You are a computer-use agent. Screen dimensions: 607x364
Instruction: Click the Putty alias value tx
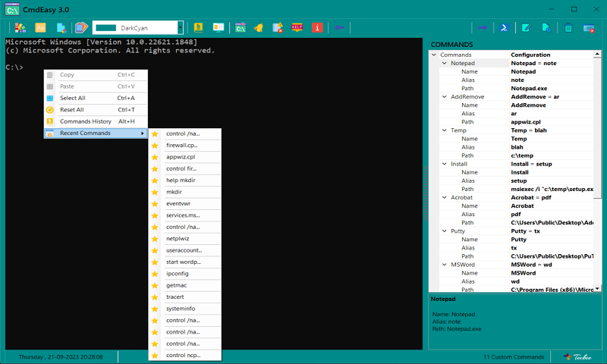[514, 248]
